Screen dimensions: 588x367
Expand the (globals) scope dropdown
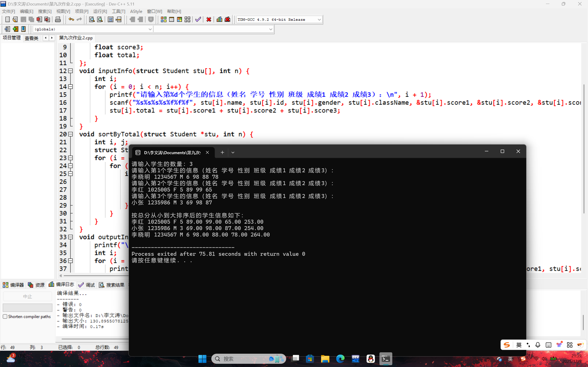tap(150, 29)
